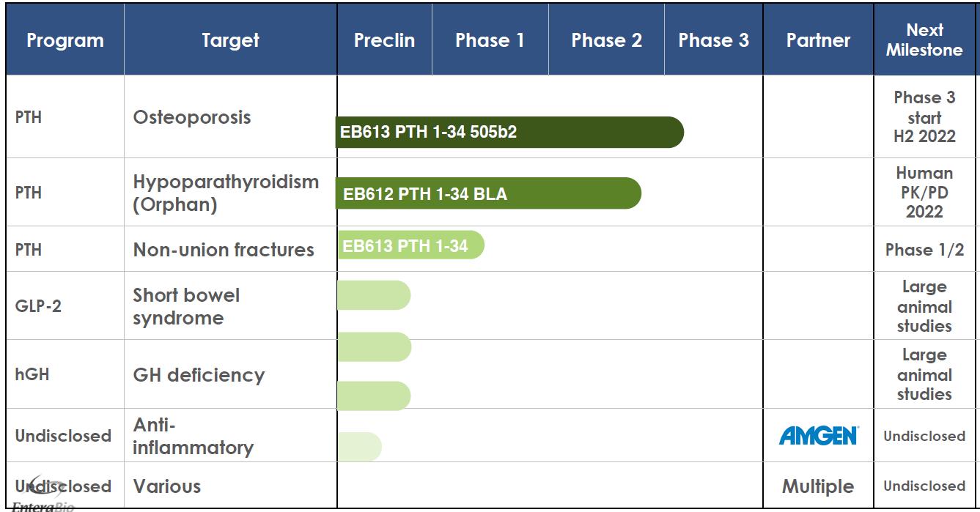Select the Phase 3 start H2 2022 milestone
Viewport: 980px width, 512px height.
924,117
